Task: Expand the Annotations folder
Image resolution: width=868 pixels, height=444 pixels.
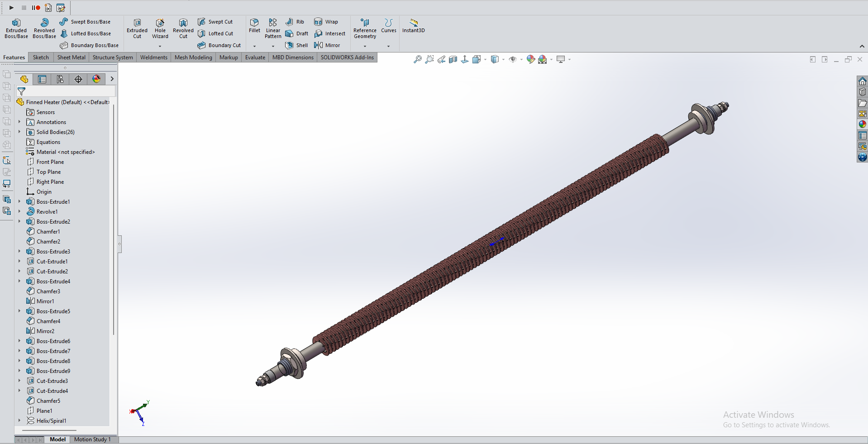Action: tap(19, 122)
